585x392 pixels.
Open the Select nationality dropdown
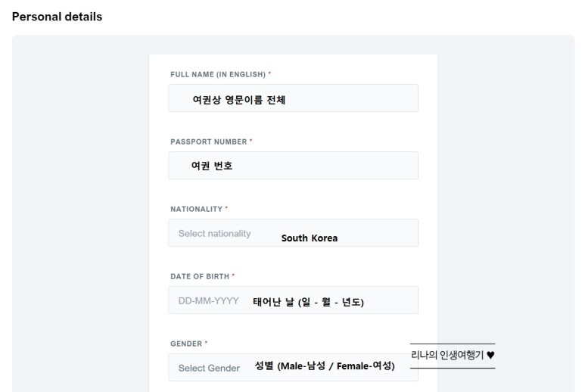[x=293, y=233]
